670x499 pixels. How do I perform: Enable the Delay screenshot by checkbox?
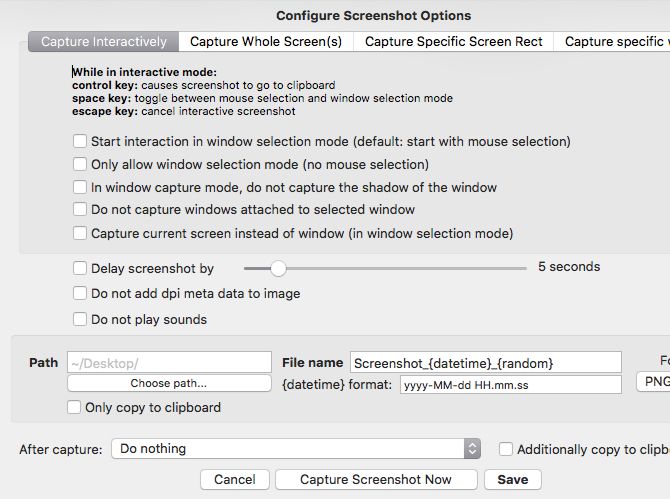[81, 268]
